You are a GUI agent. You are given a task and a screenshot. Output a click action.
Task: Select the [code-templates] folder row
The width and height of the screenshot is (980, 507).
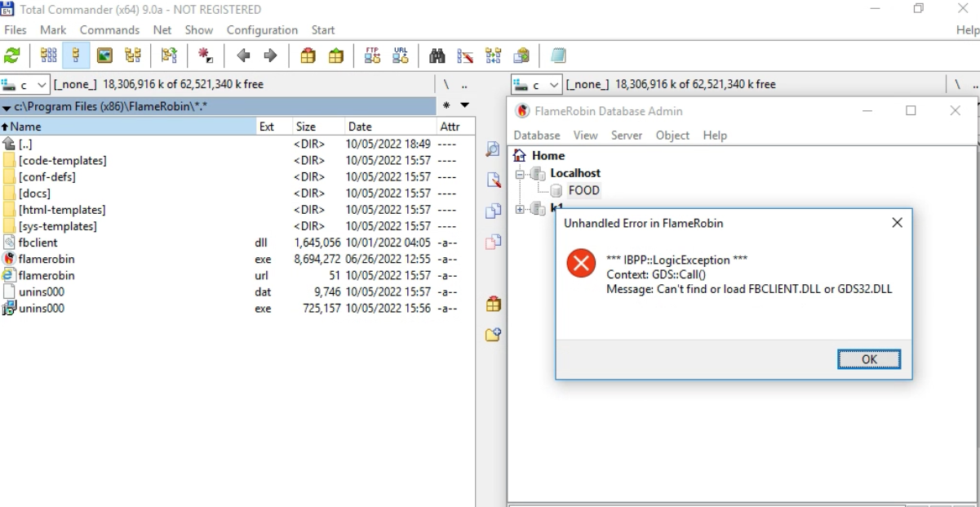click(x=237, y=161)
